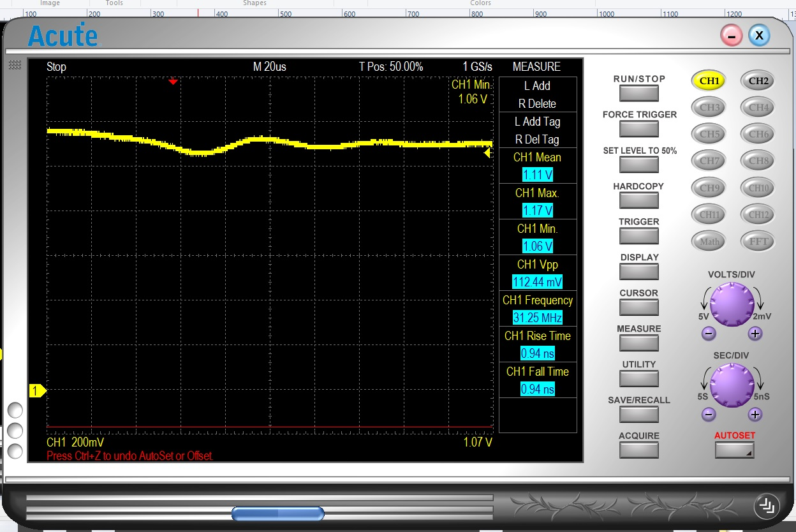Enable channel CH5
Screen dimensions: 796x532
click(709, 135)
